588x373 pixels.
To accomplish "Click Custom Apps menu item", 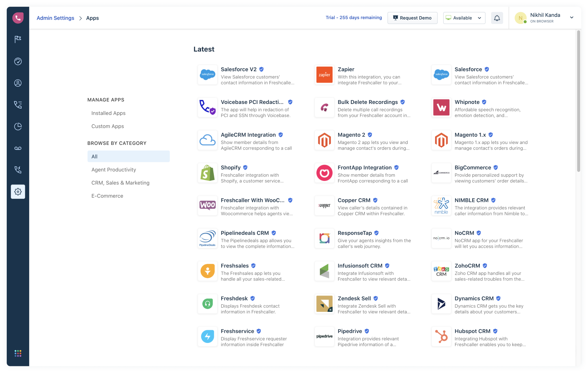I will click(x=107, y=126).
